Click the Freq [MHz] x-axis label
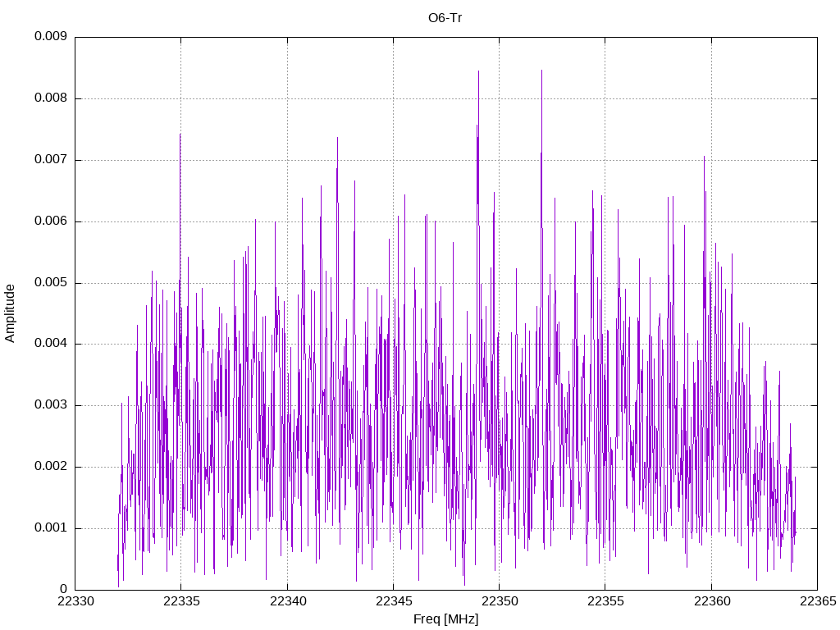This screenshot has width=840, height=630. [x=445, y=619]
